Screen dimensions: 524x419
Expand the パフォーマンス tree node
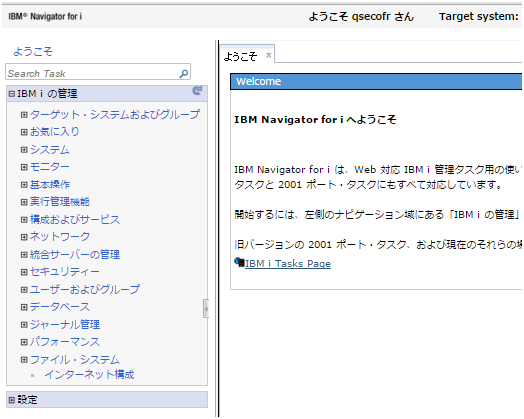[x=24, y=342]
